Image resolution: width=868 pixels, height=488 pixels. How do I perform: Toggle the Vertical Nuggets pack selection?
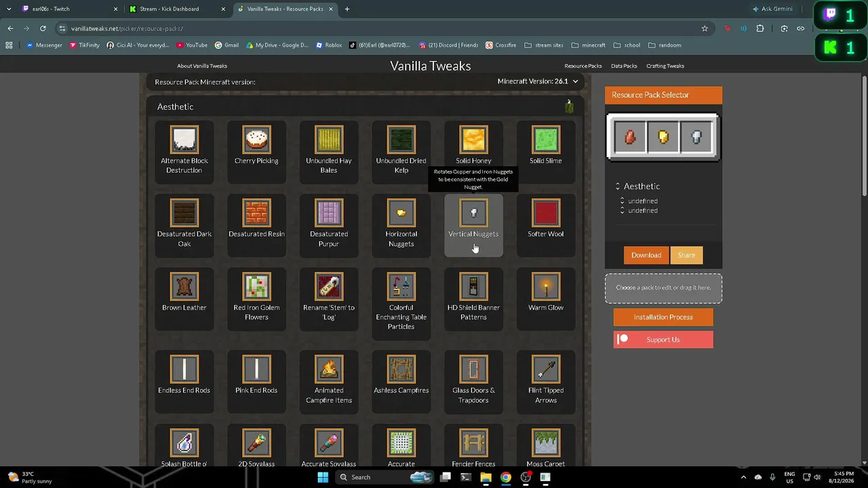[x=473, y=226]
